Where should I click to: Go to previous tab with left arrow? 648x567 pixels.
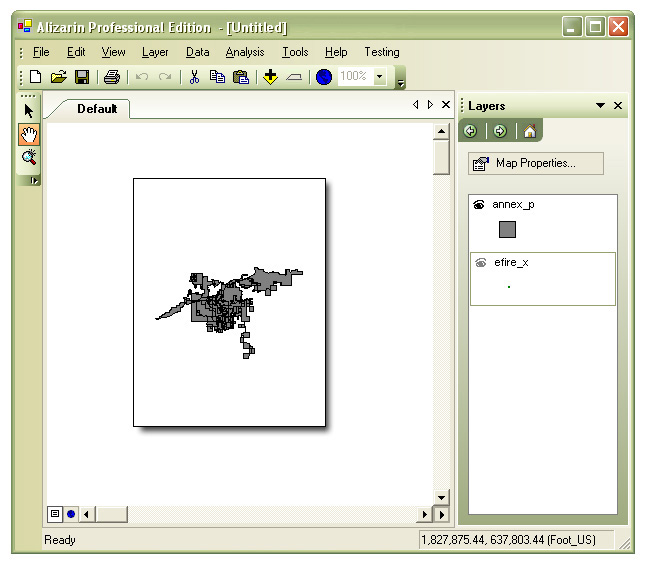pos(415,105)
